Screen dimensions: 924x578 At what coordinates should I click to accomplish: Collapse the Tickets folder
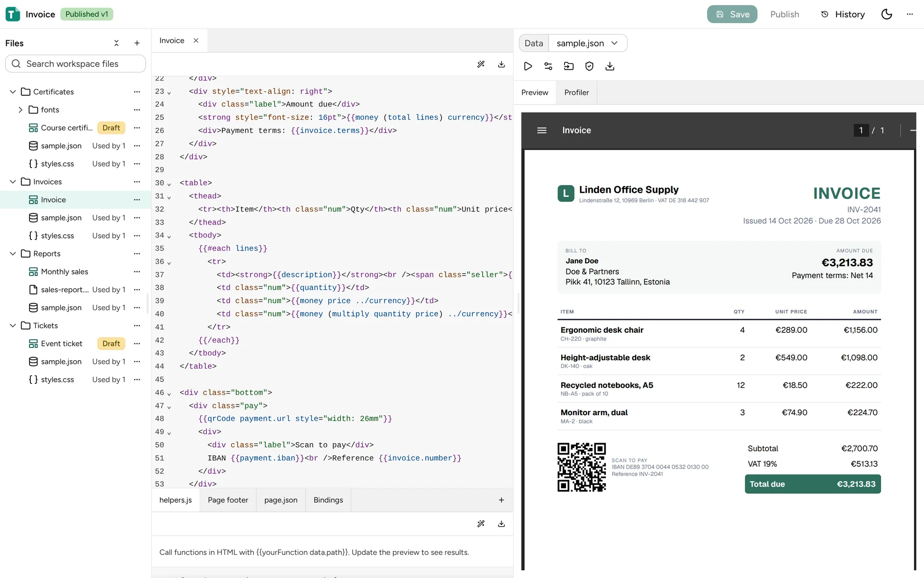[x=13, y=326]
